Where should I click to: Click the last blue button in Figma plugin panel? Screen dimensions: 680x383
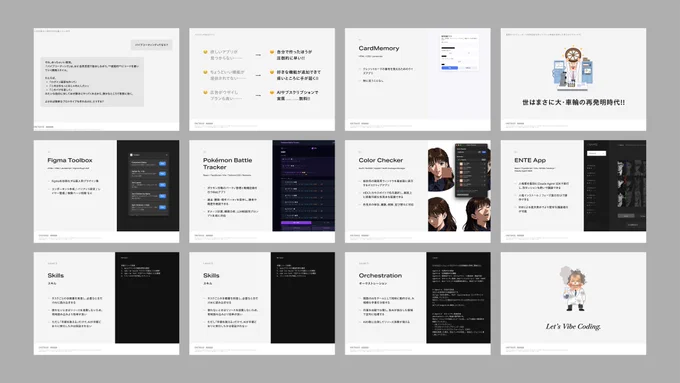point(162,207)
